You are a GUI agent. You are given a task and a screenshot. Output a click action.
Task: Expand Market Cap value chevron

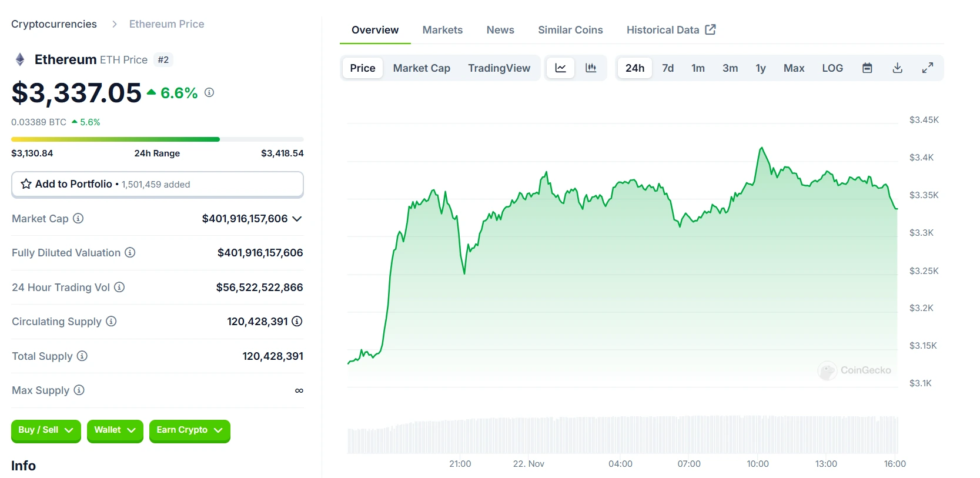tap(297, 219)
